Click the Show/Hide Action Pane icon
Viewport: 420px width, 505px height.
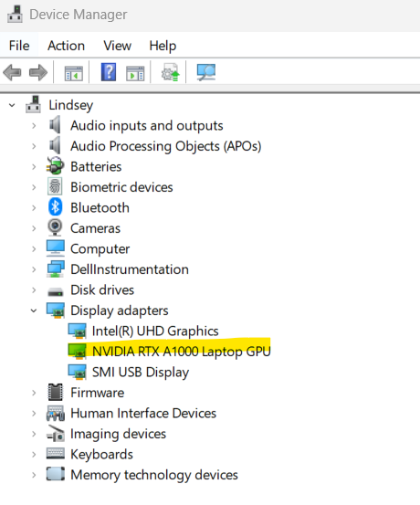tap(135, 73)
